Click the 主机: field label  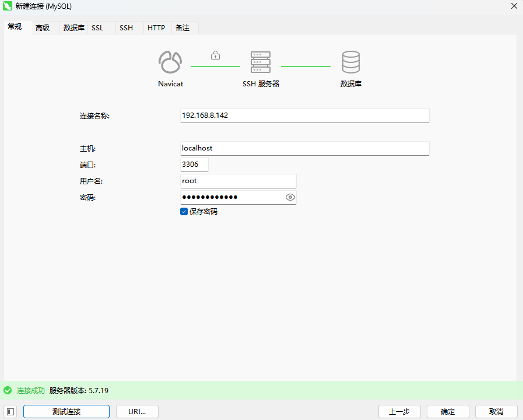tap(87, 149)
